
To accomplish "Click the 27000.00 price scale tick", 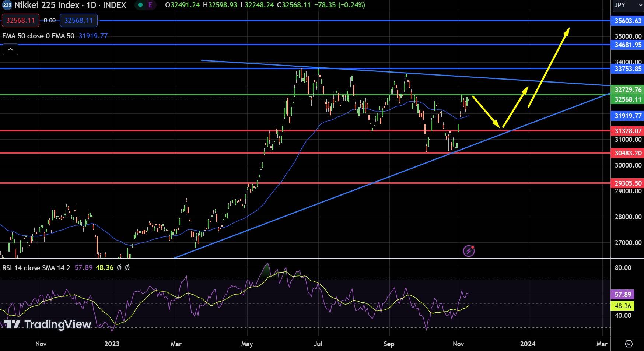I will [x=628, y=243].
